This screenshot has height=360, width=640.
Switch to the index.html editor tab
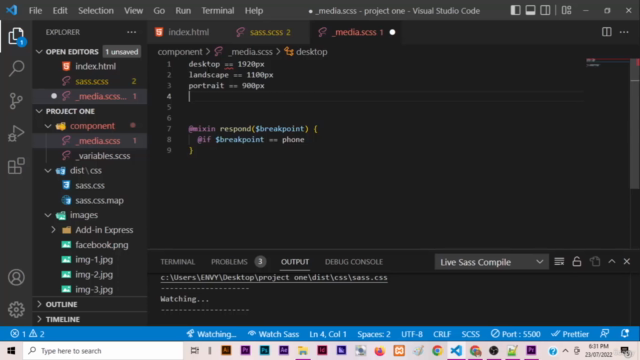click(188, 32)
